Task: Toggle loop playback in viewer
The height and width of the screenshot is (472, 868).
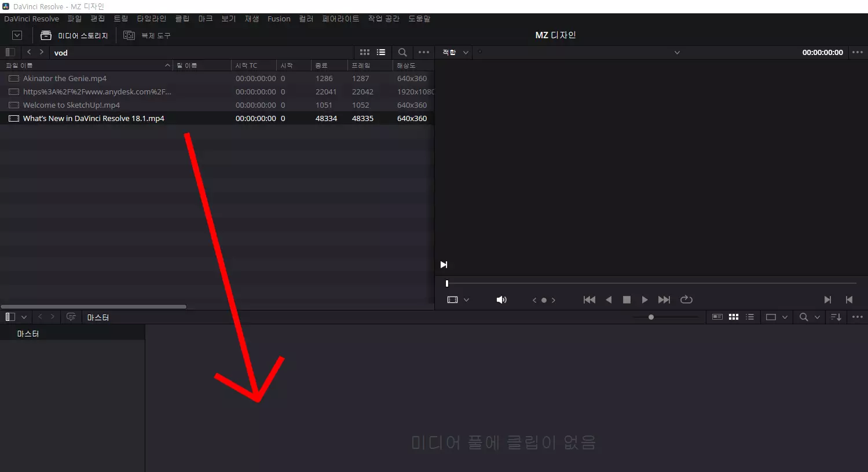Action: click(686, 299)
